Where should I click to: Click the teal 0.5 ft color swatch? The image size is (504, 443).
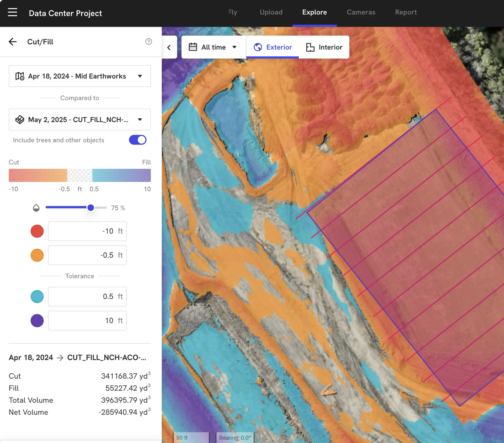[x=37, y=296]
